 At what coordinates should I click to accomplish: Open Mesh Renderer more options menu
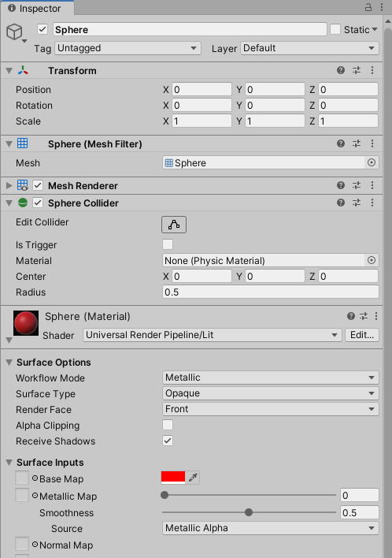(x=372, y=185)
